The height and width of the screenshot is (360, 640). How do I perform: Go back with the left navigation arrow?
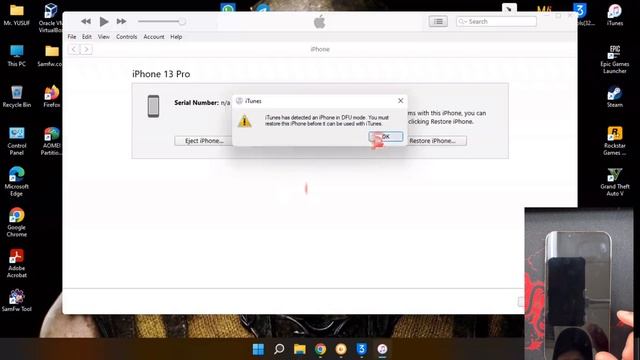pos(74,49)
